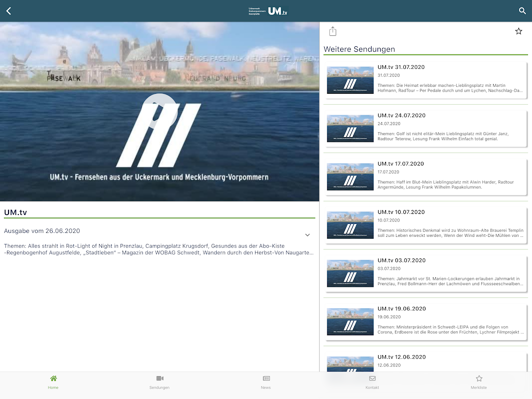Open search with the magnifier icon
This screenshot has width=532, height=399.
point(523,11)
